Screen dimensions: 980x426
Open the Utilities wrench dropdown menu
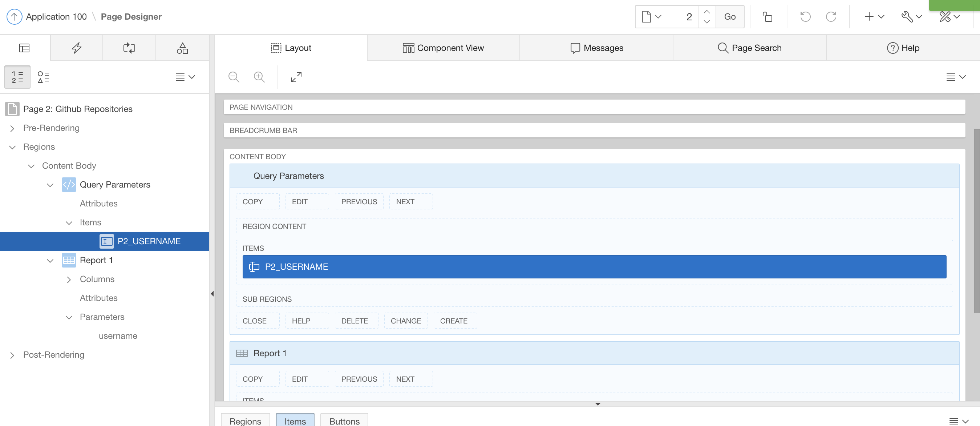[911, 17]
